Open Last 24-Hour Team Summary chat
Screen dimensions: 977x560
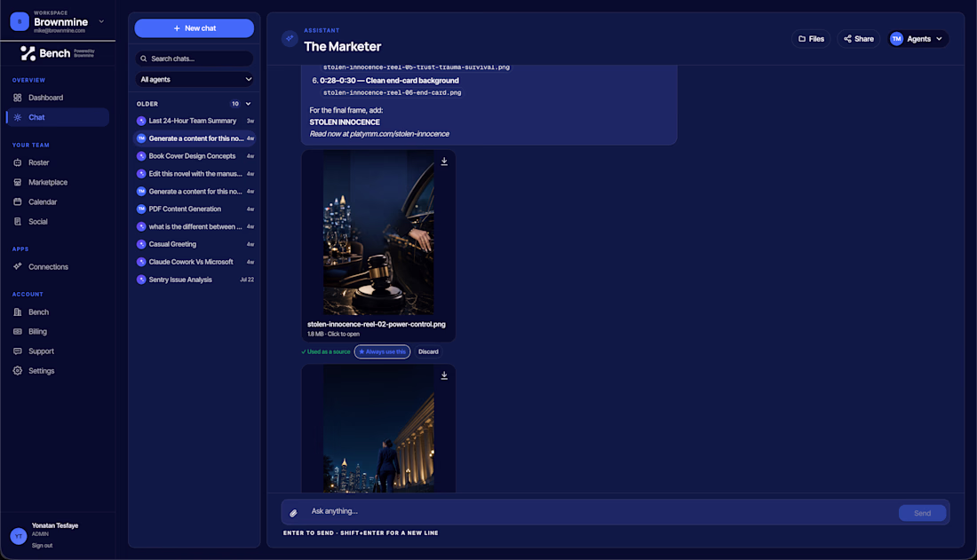195,121
